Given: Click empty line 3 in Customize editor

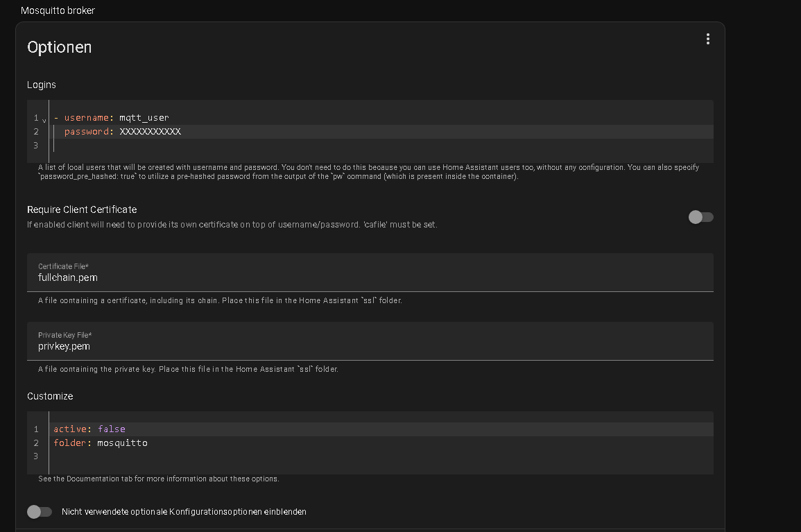Looking at the screenshot, I should pos(383,456).
